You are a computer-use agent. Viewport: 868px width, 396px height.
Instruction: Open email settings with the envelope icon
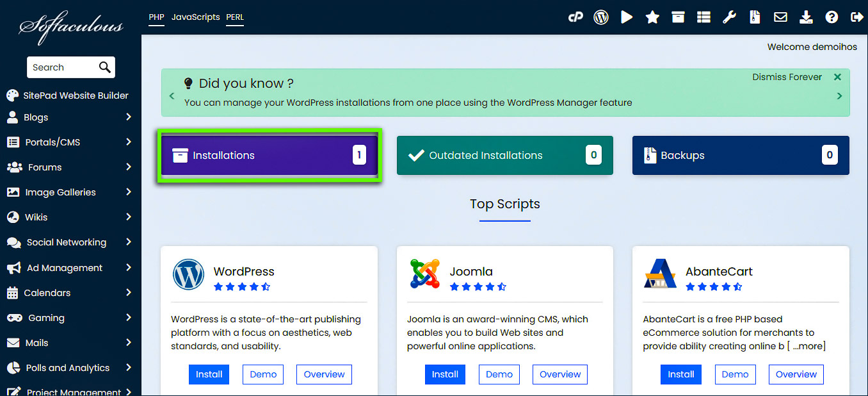click(780, 17)
